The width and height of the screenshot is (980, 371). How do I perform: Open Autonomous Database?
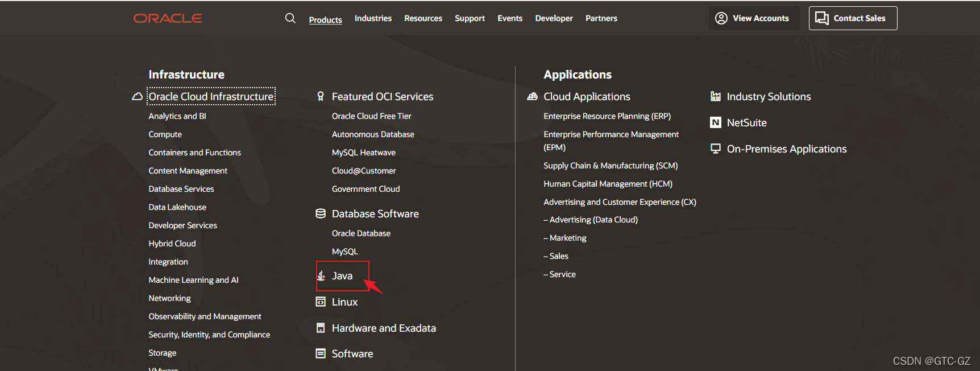373,134
